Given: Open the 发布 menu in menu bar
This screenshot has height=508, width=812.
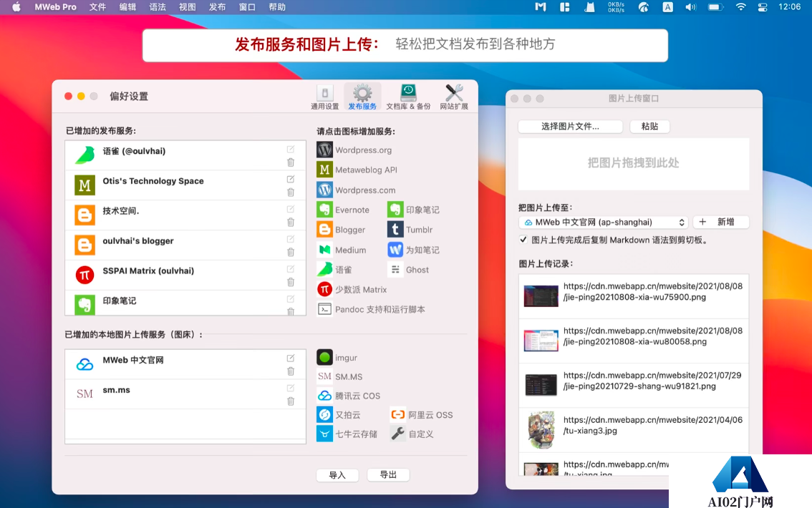Looking at the screenshot, I should [217, 7].
